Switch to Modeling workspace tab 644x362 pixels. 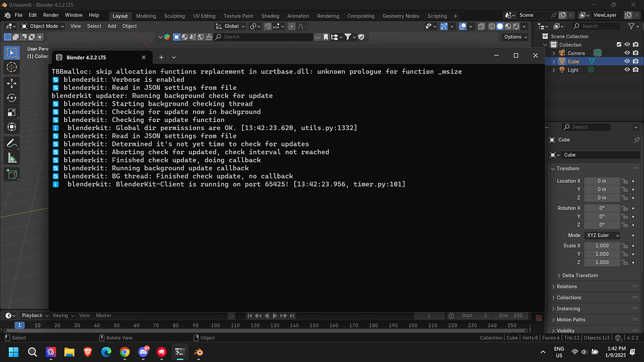tap(146, 16)
